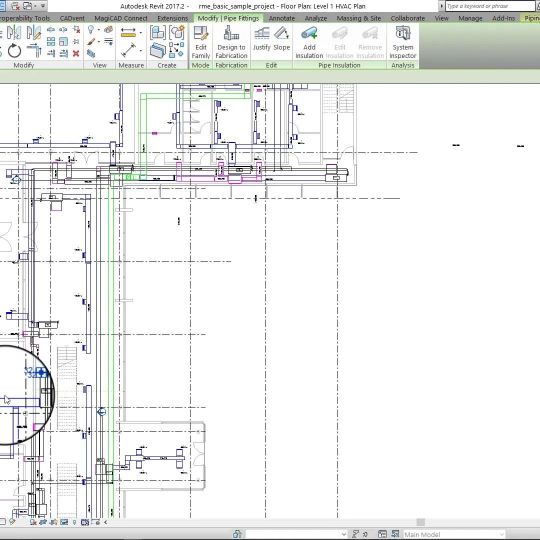This screenshot has height=540, width=540.
Task: Click the Hide in View lightbulb icon
Action: click(x=91, y=30)
